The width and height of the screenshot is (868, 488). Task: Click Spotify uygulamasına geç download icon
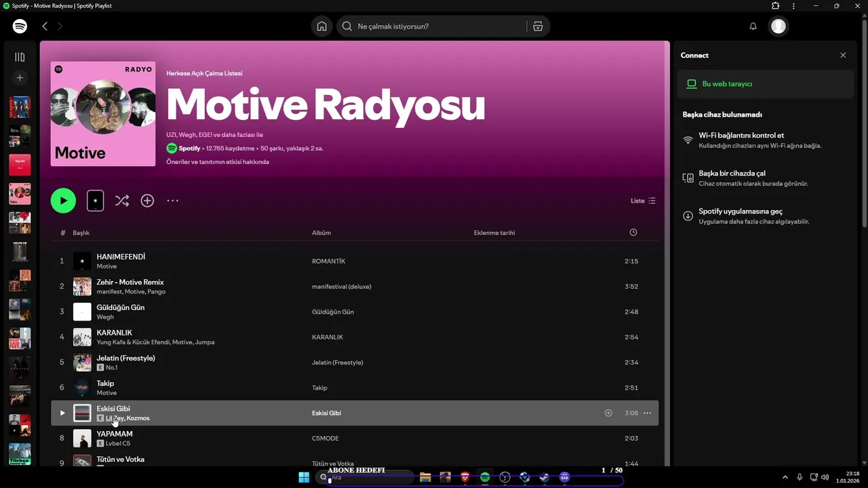click(x=688, y=216)
